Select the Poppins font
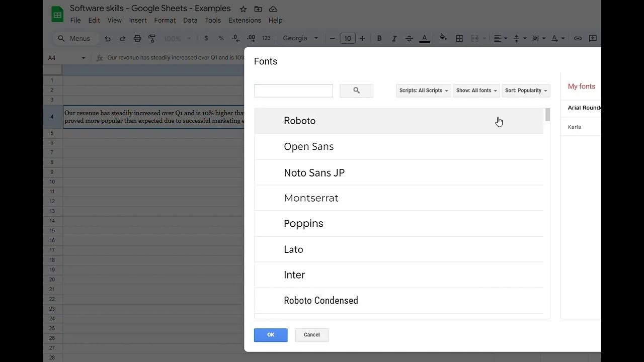The width and height of the screenshot is (644, 362). click(399, 223)
